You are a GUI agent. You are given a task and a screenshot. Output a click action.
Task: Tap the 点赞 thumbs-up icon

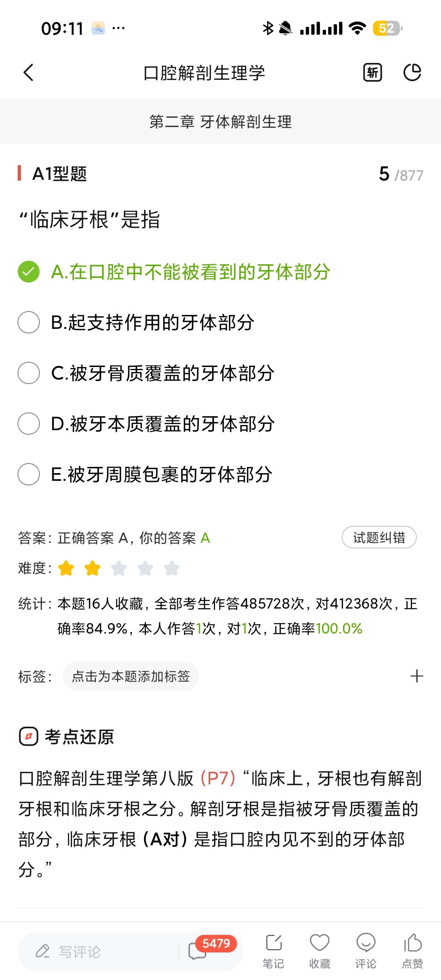click(x=412, y=950)
